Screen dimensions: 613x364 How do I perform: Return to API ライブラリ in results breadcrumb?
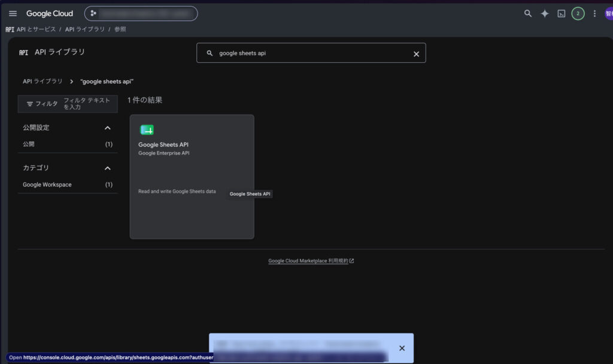(x=43, y=81)
